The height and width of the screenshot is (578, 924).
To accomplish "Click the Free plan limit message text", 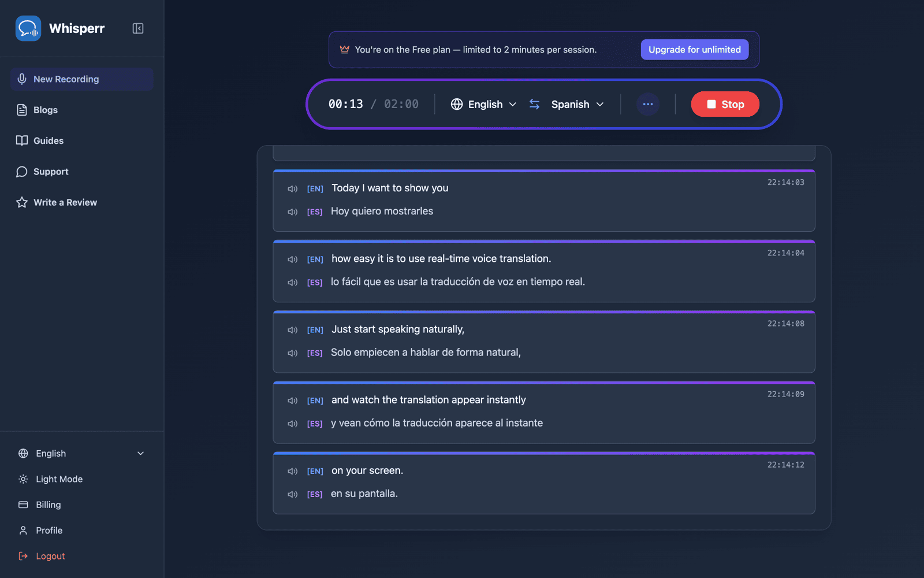I will [x=476, y=50].
